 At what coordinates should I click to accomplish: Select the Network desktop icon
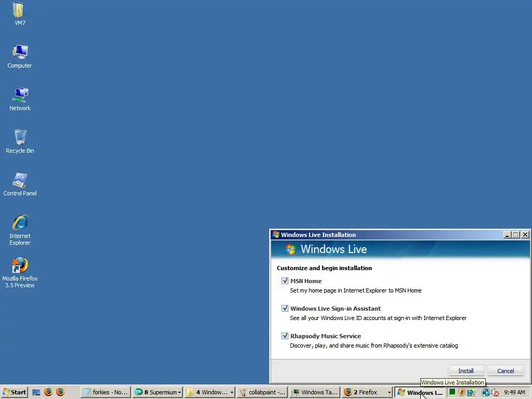20,99
